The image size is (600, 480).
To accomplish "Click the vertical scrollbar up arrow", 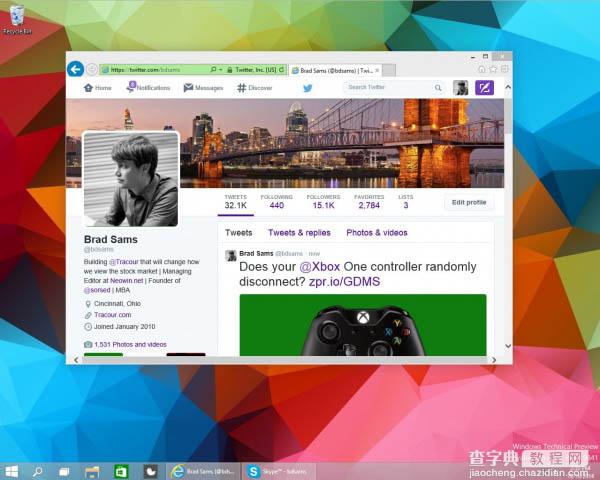I will 508,87.
